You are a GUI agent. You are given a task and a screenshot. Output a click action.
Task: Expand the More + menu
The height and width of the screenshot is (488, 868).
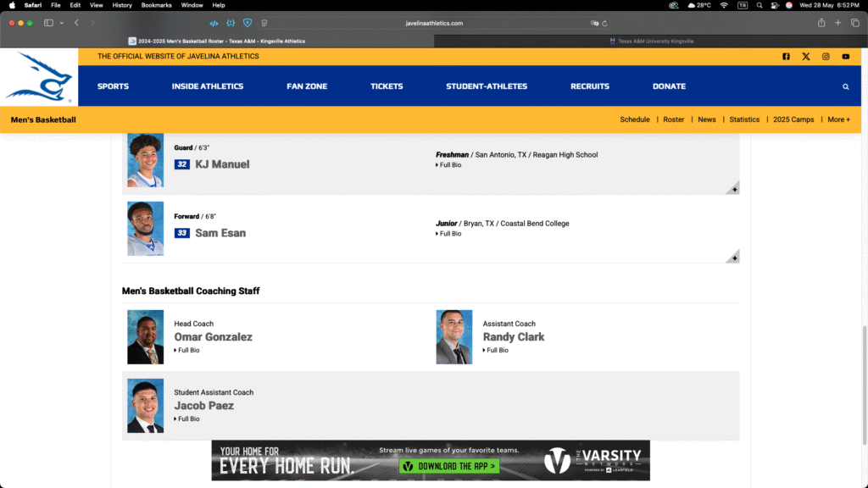tap(838, 119)
